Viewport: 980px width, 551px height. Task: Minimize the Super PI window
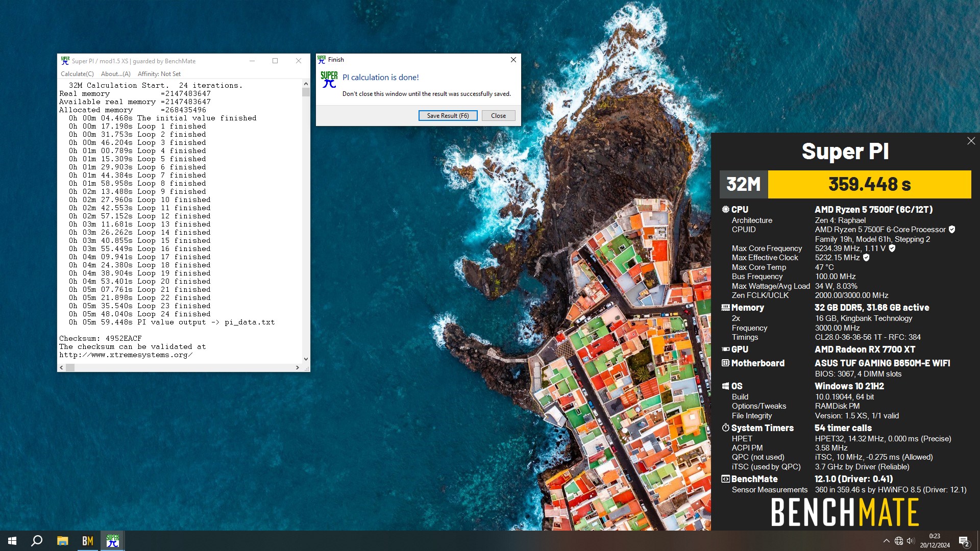click(252, 61)
